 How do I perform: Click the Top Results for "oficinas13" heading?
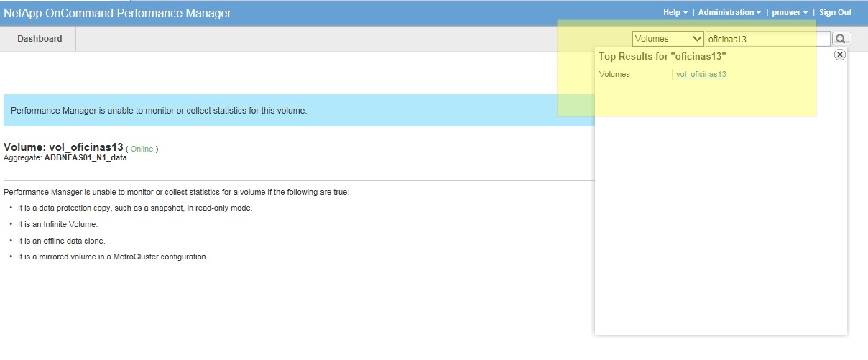click(x=662, y=56)
